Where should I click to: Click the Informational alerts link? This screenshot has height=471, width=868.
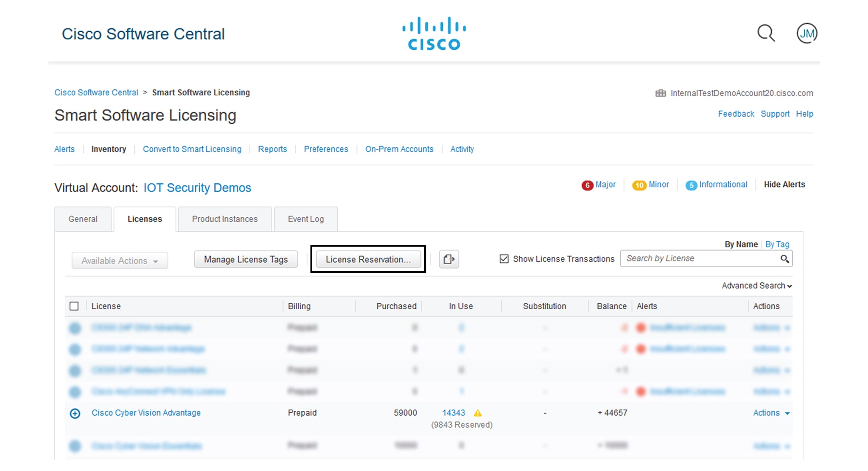723,185
